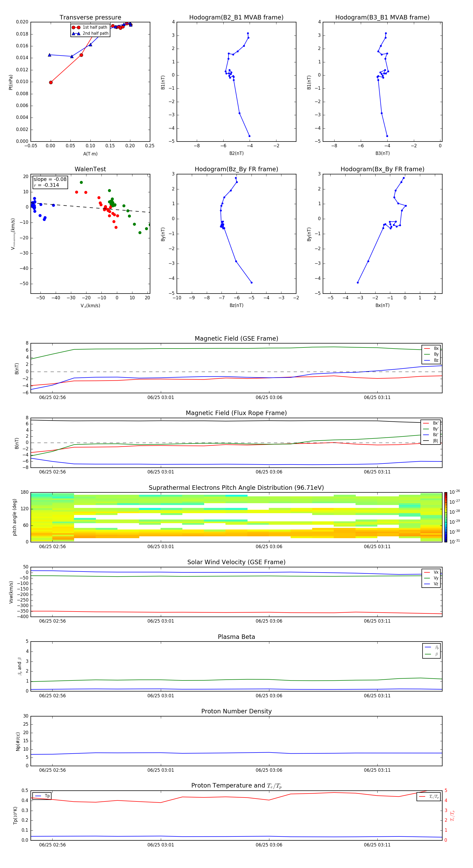Click the 'Pt(nPa)' y-axis label
The height and width of the screenshot is (868, 473).
tap(11, 82)
